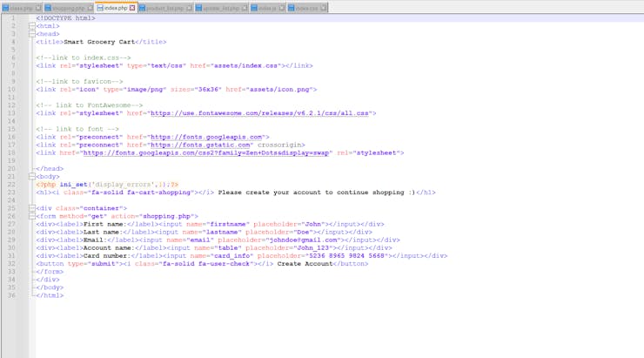Image resolution: width=644 pixels, height=358 pixels.
Task: Open the product_list.php tab
Action: tap(165, 8)
